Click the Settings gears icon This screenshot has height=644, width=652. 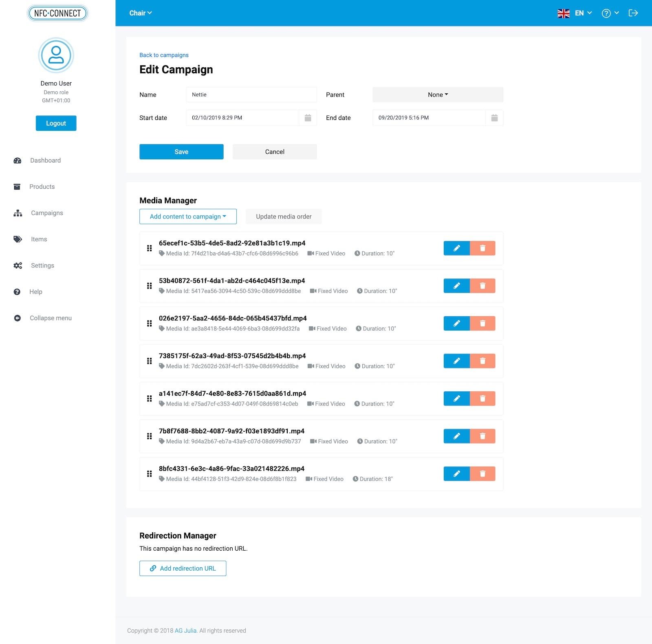tap(18, 265)
